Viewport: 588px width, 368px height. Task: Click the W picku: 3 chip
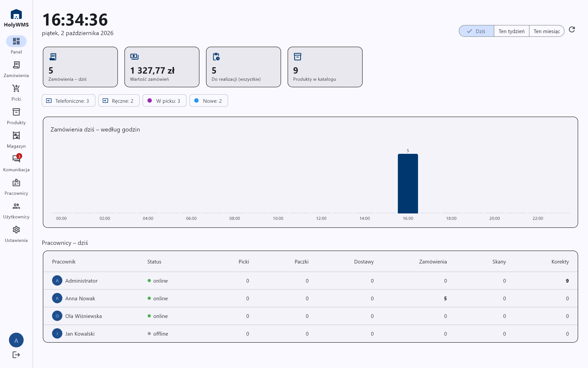(x=165, y=101)
